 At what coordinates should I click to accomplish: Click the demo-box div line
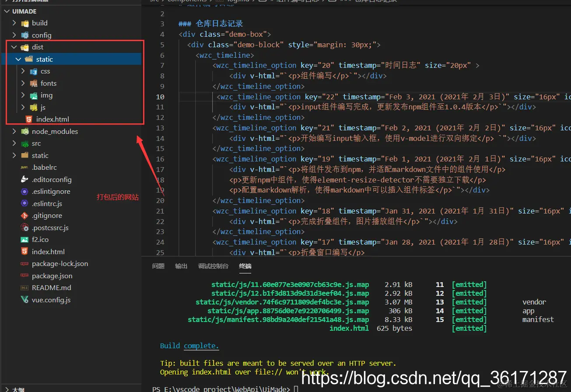point(225,34)
